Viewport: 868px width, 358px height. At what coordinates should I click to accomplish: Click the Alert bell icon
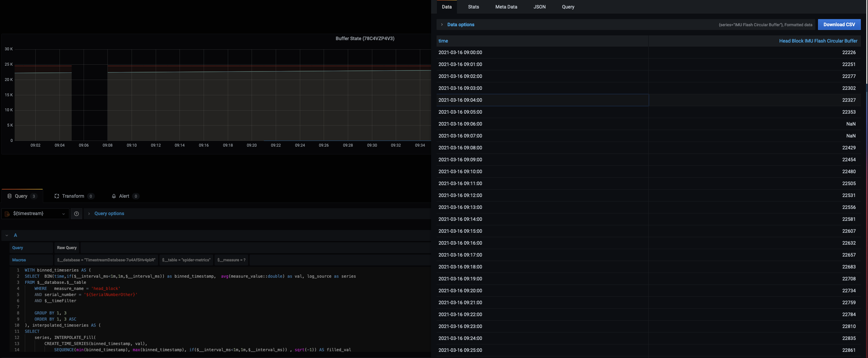pyautogui.click(x=114, y=196)
